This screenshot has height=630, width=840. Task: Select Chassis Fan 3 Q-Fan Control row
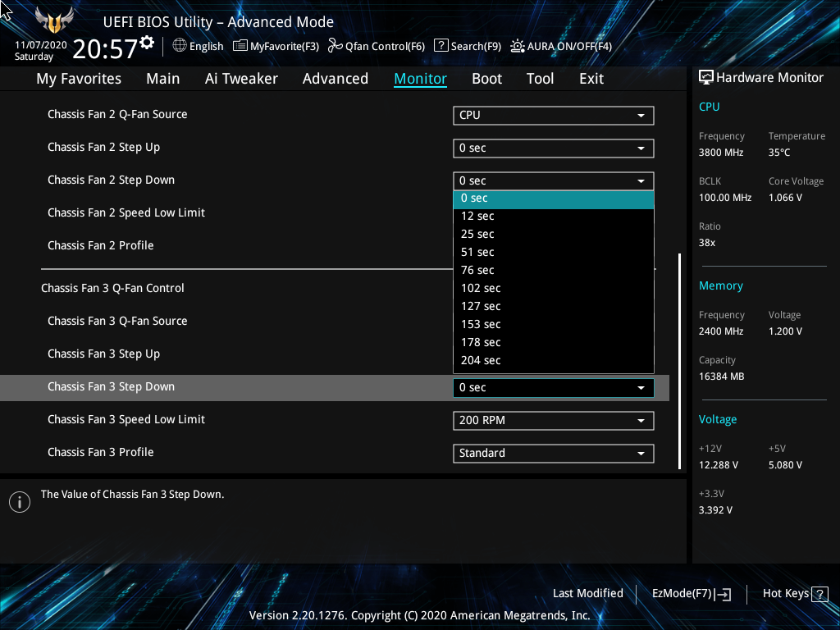(x=112, y=288)
